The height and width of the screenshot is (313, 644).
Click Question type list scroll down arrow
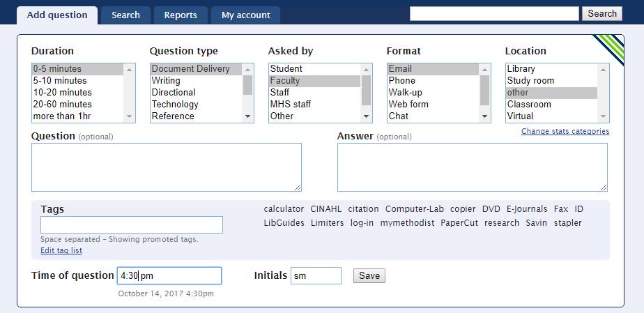tap(247, 116)
